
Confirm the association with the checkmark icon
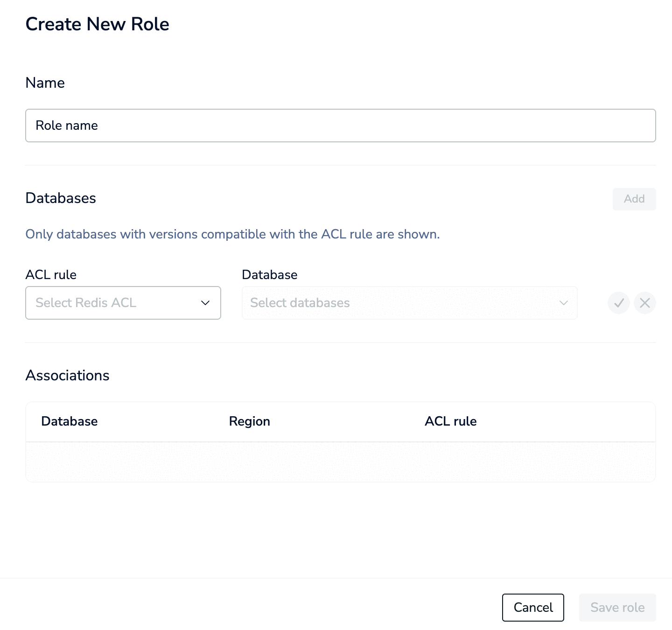coord(619,303)
